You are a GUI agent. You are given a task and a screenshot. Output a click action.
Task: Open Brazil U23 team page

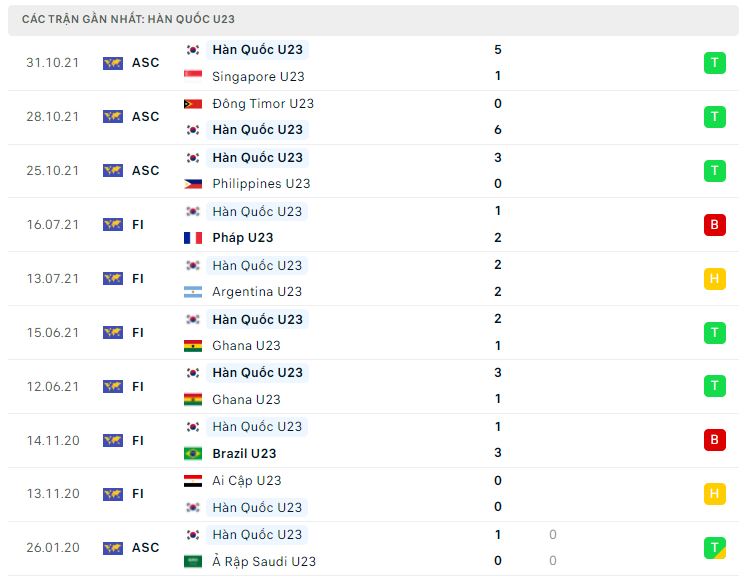click(244, 454)
